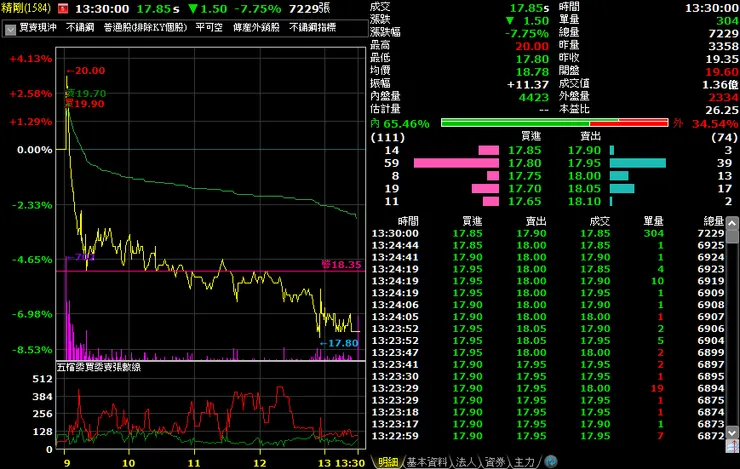Click the ask price 18.05 in the order book
740x469 pixels.
pyautogui.click(x=584, y=189)
